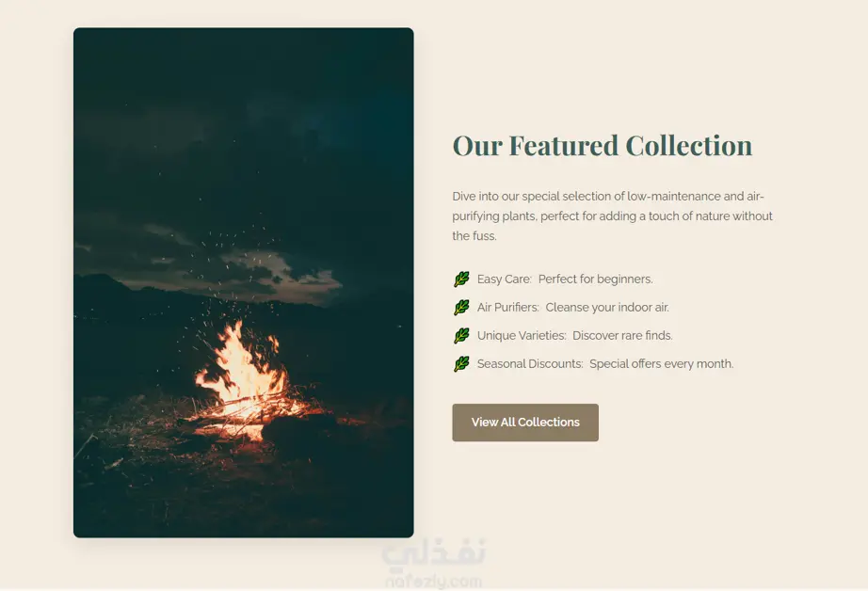Select the leaf icon beside Seasonal Discounts
868x591 pixels.
(461, 363)
